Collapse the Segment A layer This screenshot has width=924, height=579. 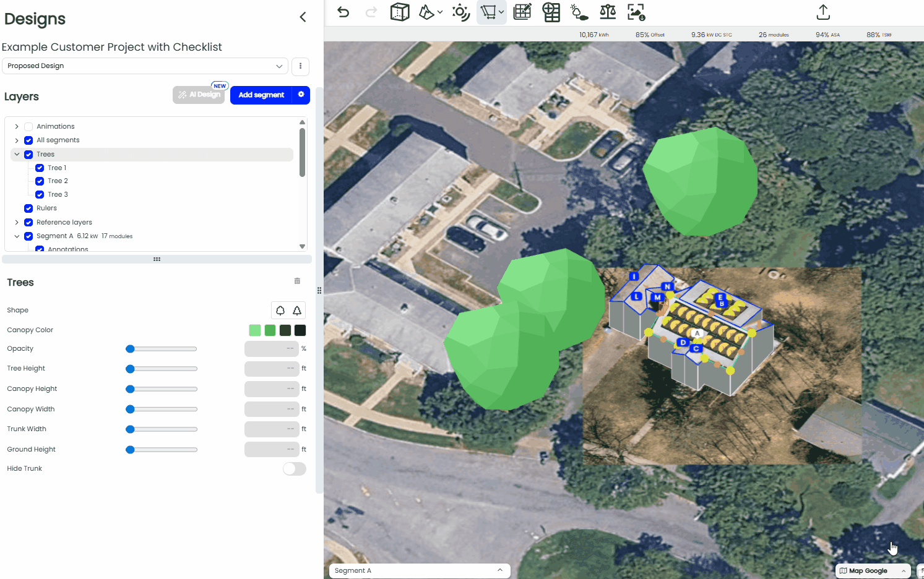(x=17, y=236)
